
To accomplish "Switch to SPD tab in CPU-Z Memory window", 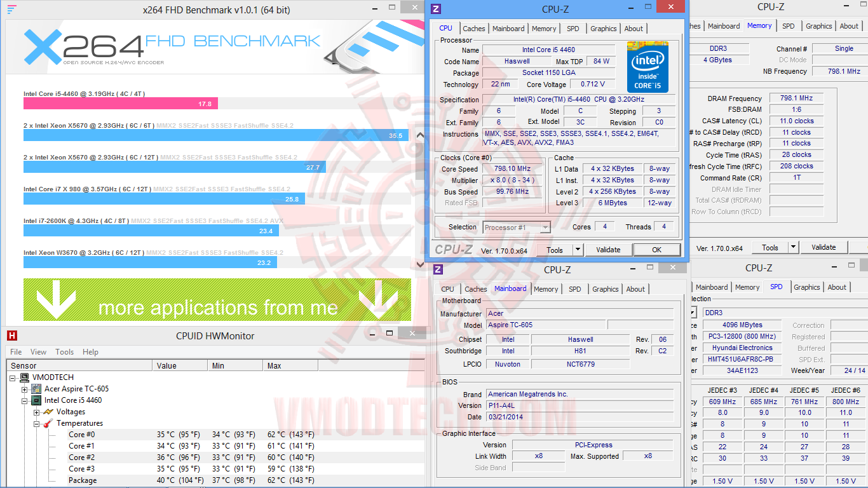I will (x=789, y=26).
